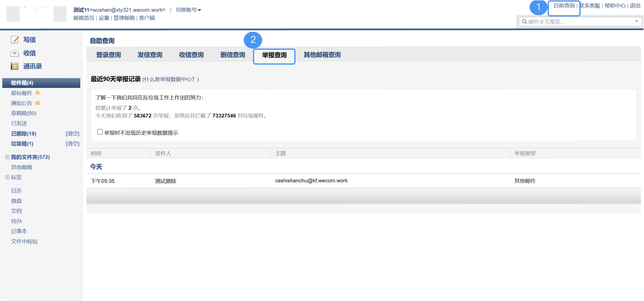Expand 我的文件夹 folder tree

[7, 157]
